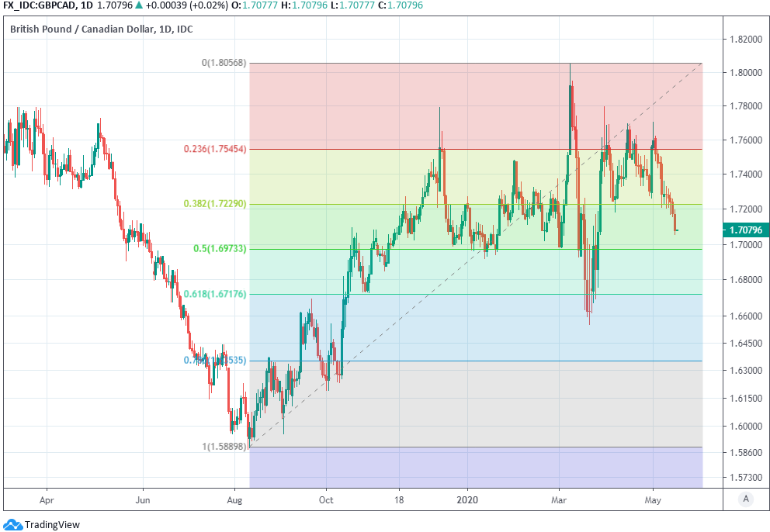This screenshot has width=770, height=532.
Task: Select the 1 (1.58898) bottom Fibonacci label
Action: [x=224, y=447]
